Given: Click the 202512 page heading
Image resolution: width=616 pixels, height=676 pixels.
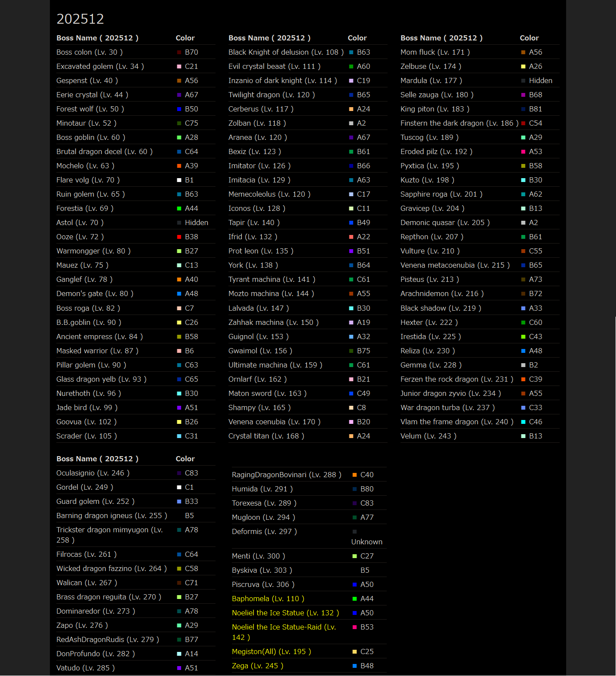Looking at the screenshot, I should click(x=80, y=19).
